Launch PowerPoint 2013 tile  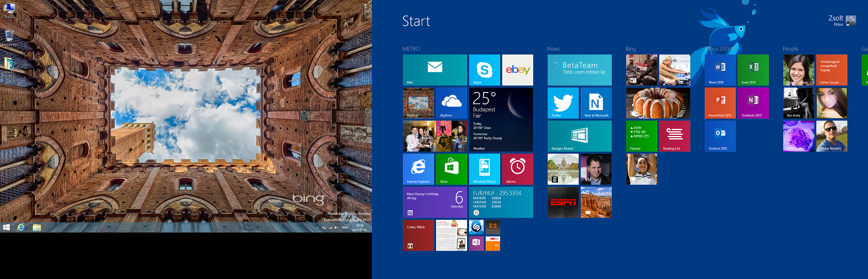click(x=720, y=103)
